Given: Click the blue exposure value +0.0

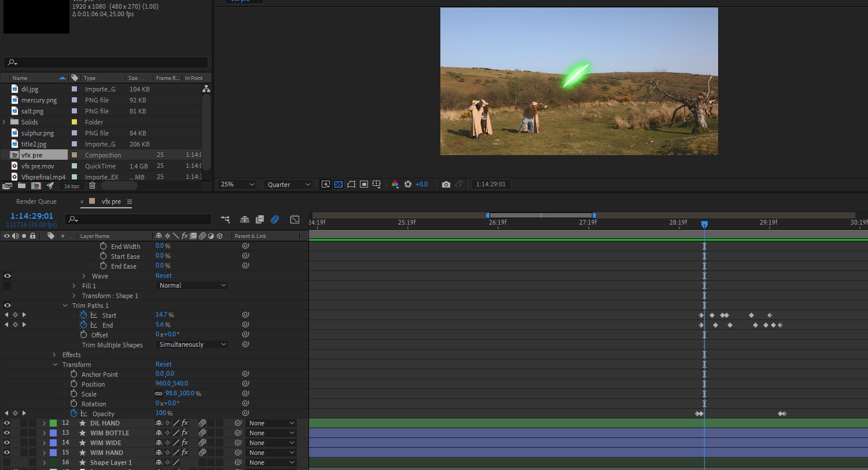Looking at the screenshot, I should pyautogui.click(x=421, y=185).
